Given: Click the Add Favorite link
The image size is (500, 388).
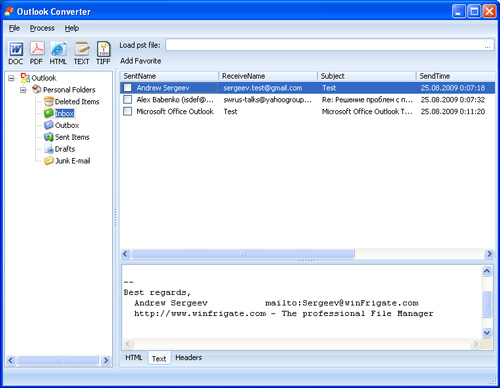Looking at the screenshot, I should (x=140, y=61).
